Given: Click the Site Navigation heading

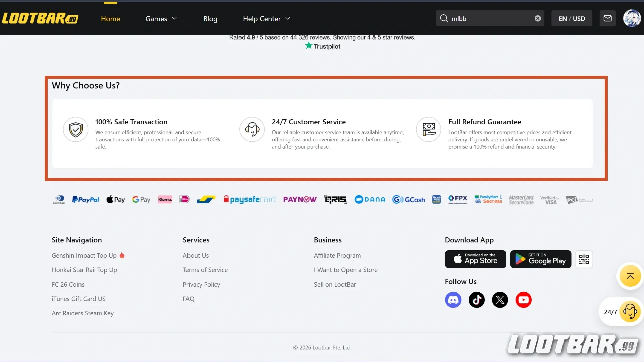Looking at the screenshot, I should coord(76,240).
